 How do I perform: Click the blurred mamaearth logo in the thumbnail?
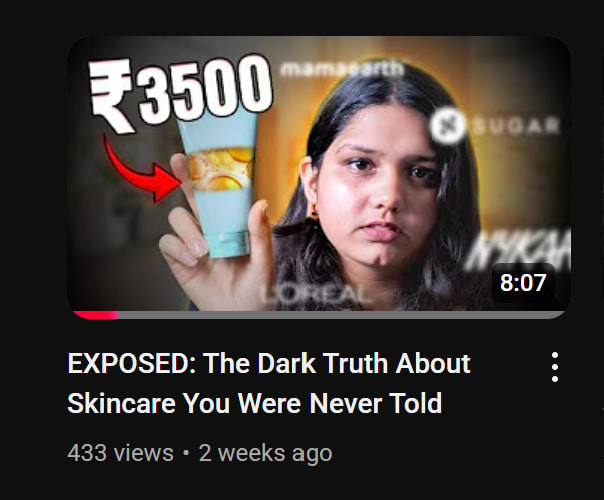[341, 69]
